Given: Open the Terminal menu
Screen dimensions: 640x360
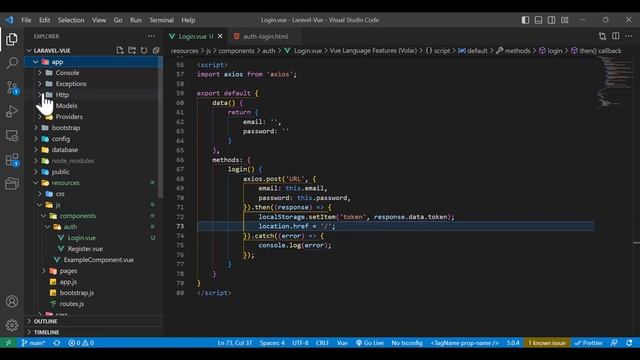Looking at the screenshot, I should pyautogui.click(x=161, y=20).
